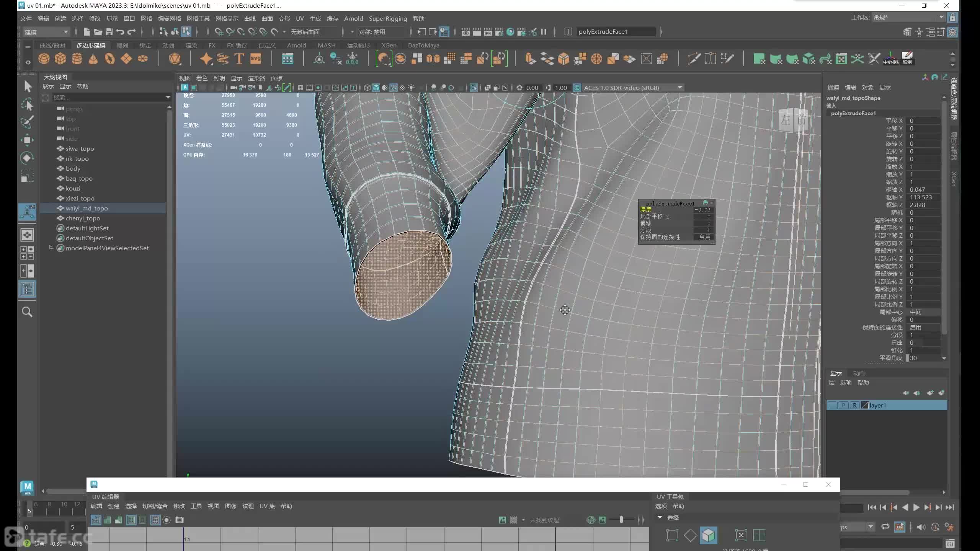This screenshot has height=551, width=980.
Task: Create a polygon sphere from the shelf
Action: [44, 59]
